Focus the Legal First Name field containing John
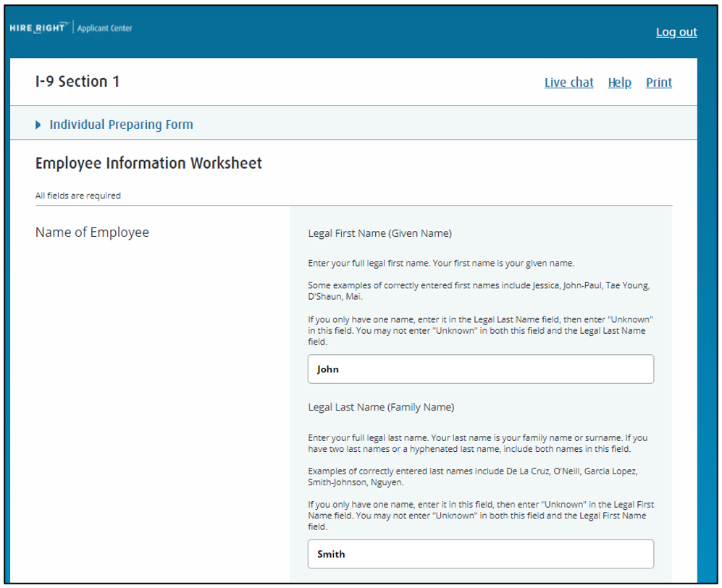The image size is (722, 588). (480, 369)
